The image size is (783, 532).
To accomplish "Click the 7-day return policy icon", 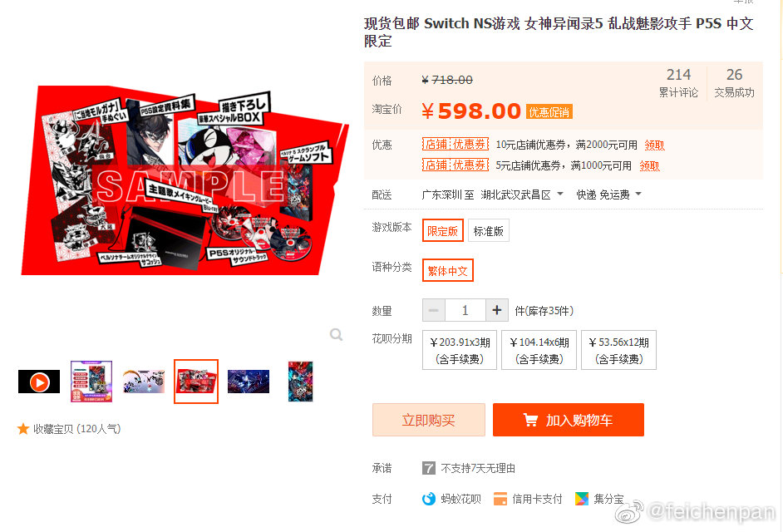I will point(428,468).
